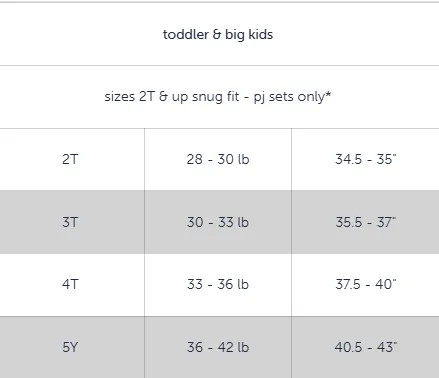
Task: Click the 'toddler & big kids' heading
Action: [x=218, y=35]
